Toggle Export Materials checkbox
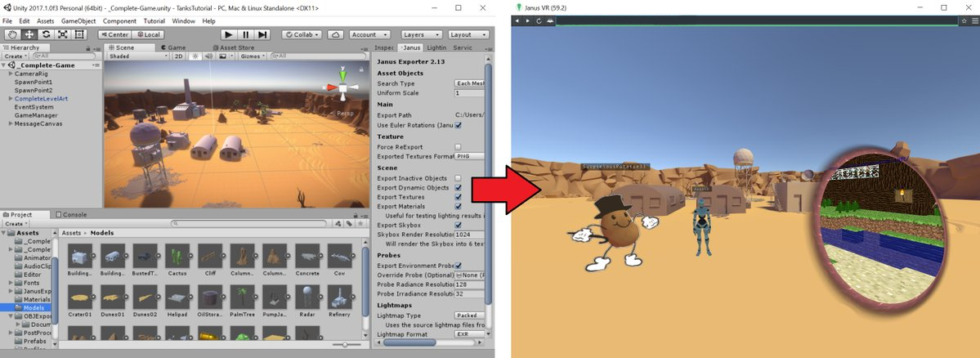 [459, 206]
